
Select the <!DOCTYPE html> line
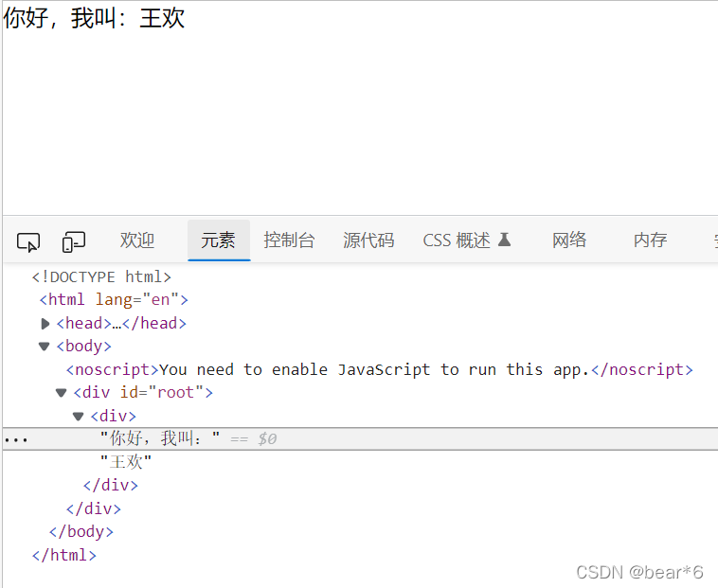tap(101, 276)
